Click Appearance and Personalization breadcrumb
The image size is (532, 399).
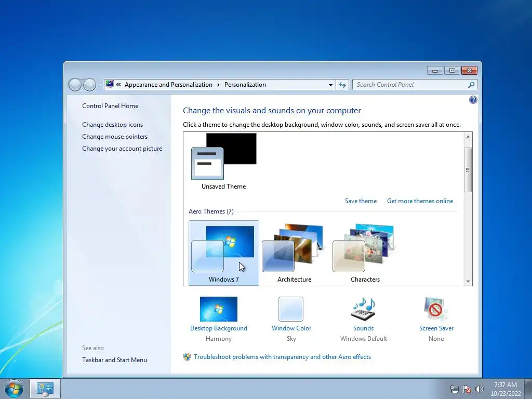pyautogui.click(x=168, y=85)
